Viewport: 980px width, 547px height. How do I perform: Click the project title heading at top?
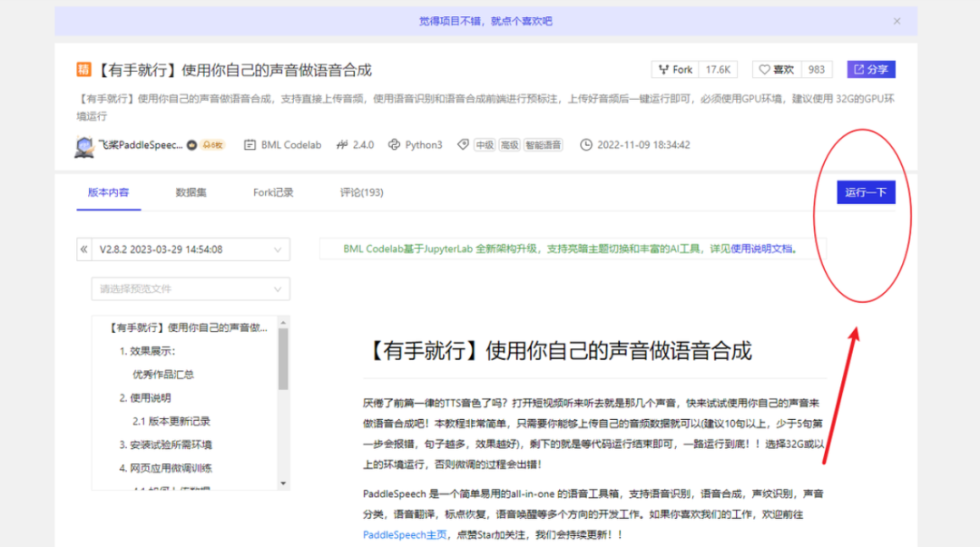coord(233,70)
